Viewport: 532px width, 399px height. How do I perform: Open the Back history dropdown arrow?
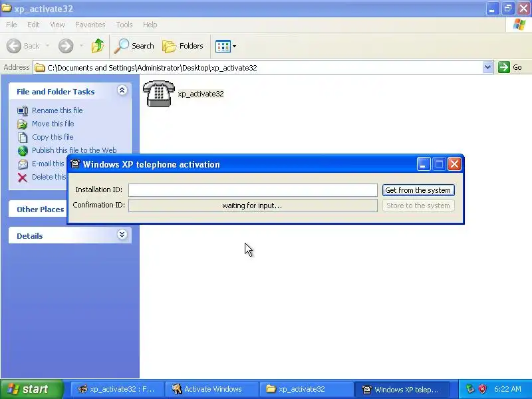click(x=47, y=45)
